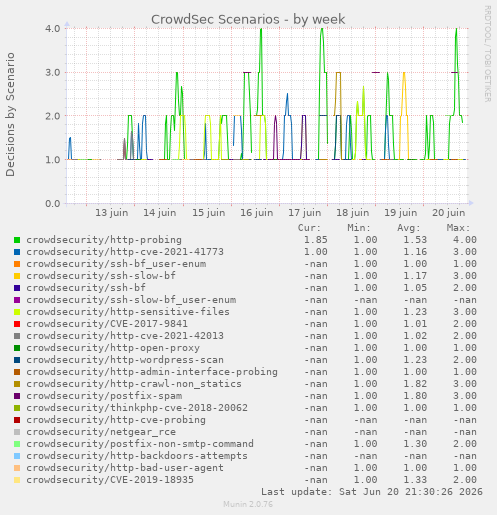Click the 2.0 y-axis tick label
This screenshot has height=515, width=497.
pyautogui.click(x=53, y=116)
